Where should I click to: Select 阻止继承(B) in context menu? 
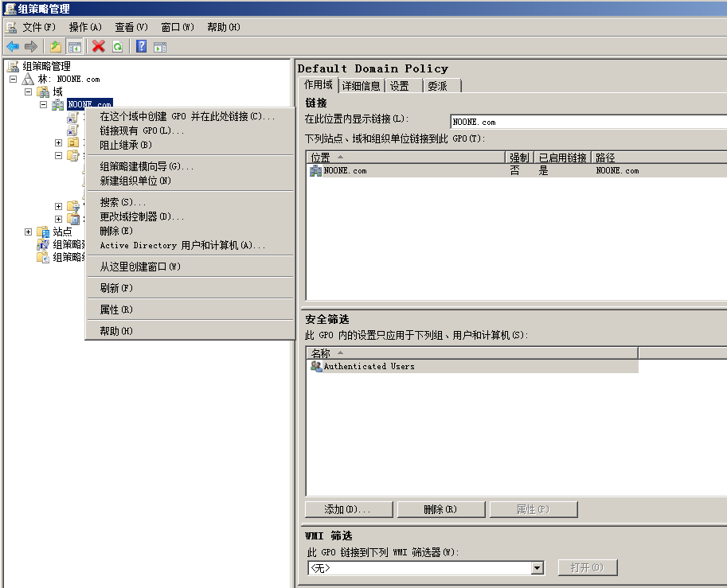pyautogui.click(x=190, y=145)
